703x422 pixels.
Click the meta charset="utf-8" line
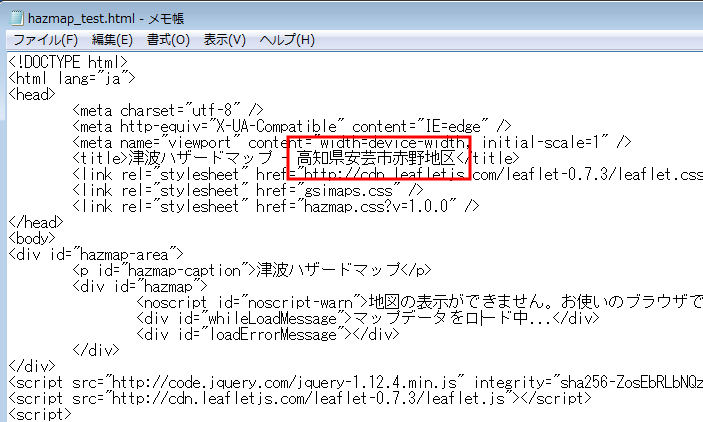point(168,110)
